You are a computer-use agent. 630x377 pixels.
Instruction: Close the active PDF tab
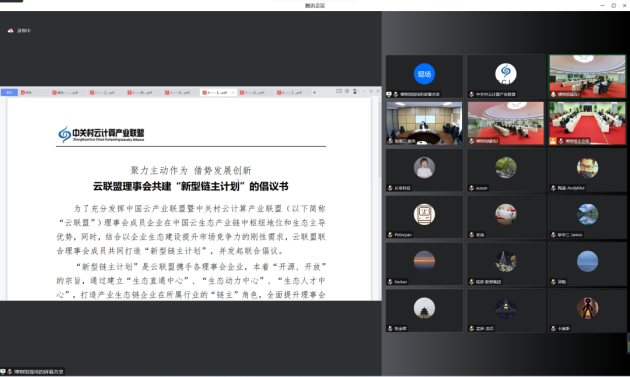(233, 92)
